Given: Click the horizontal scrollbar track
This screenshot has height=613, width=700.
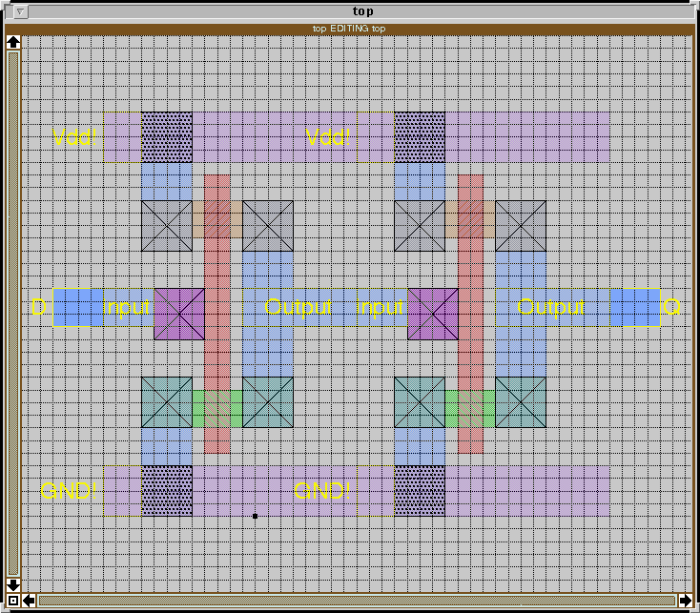Looking at the screenshot, I should [357, 601].
